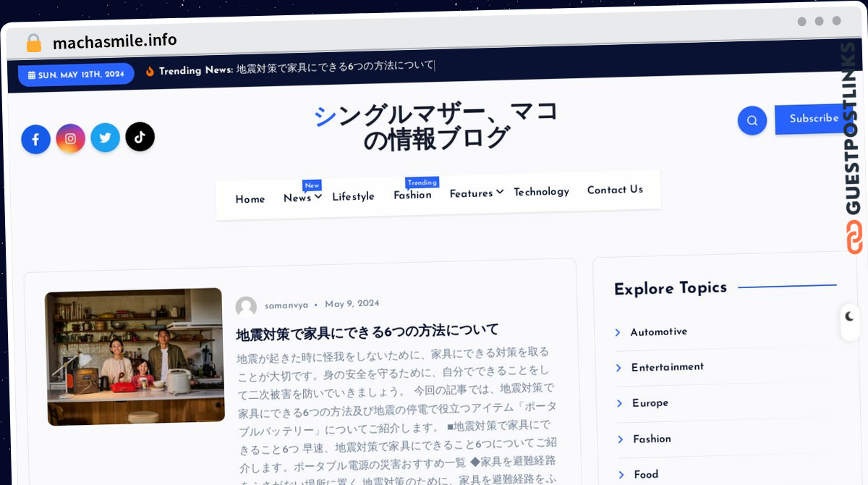
Task: Open the News navigation label
Action: tap(297, 198)
